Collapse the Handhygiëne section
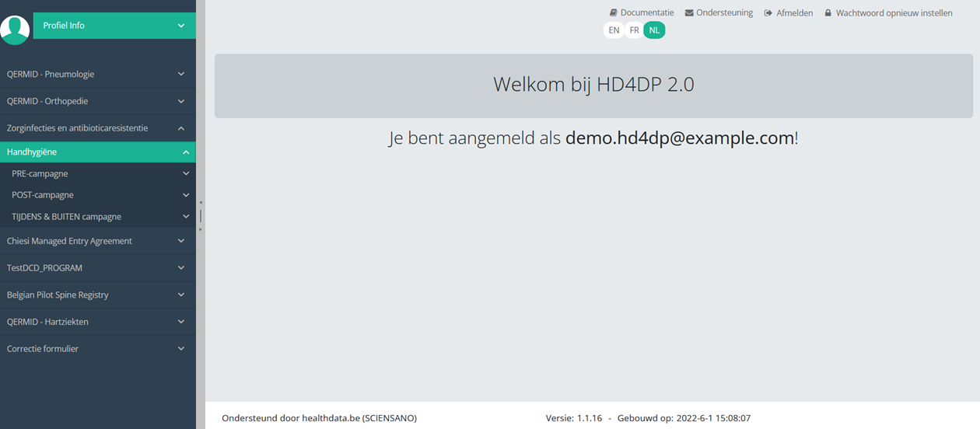The width and height of the screenshot is (980, 429). (185, 152)
